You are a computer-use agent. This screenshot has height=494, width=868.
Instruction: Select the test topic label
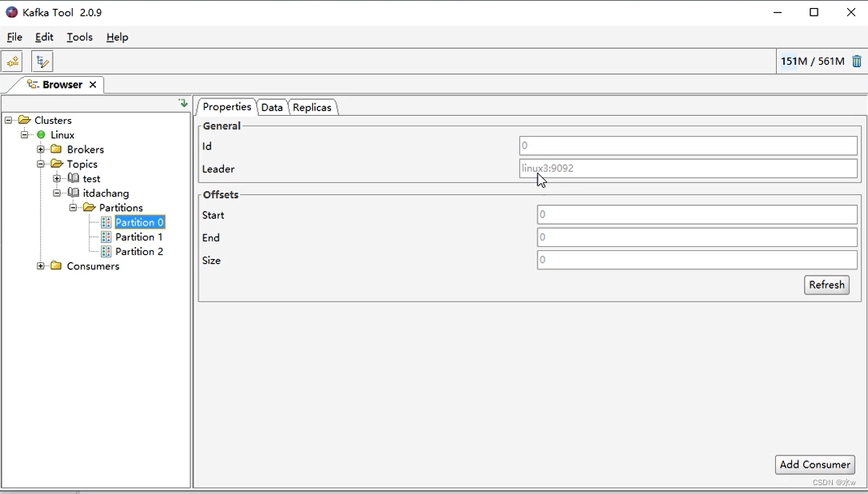coord(91,179)
